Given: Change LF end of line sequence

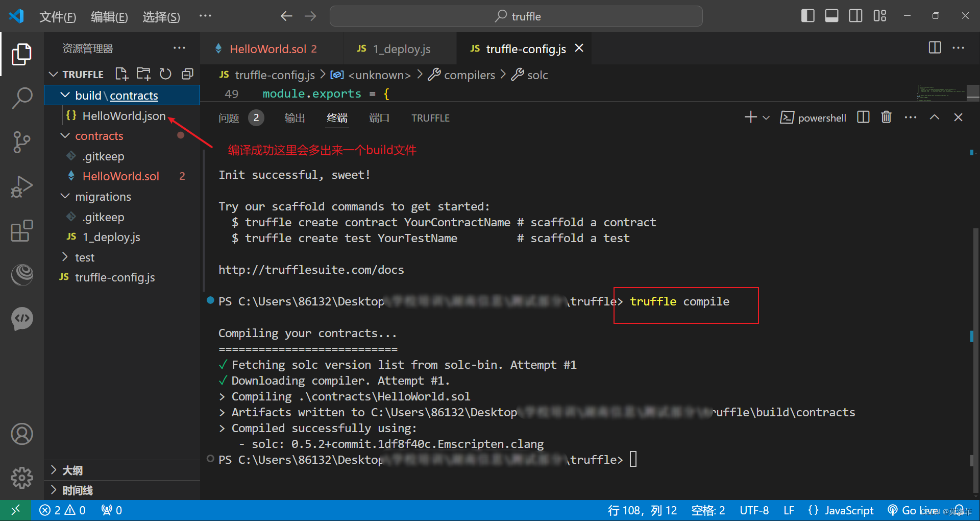Looking at the screenshot, I should point(789,510).
